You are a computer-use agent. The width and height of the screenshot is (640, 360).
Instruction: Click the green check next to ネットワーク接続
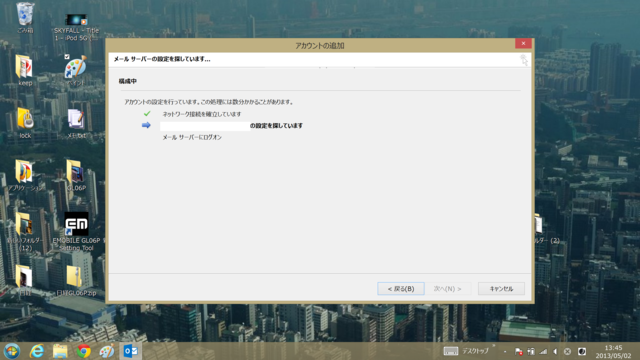tap(147, 114)
